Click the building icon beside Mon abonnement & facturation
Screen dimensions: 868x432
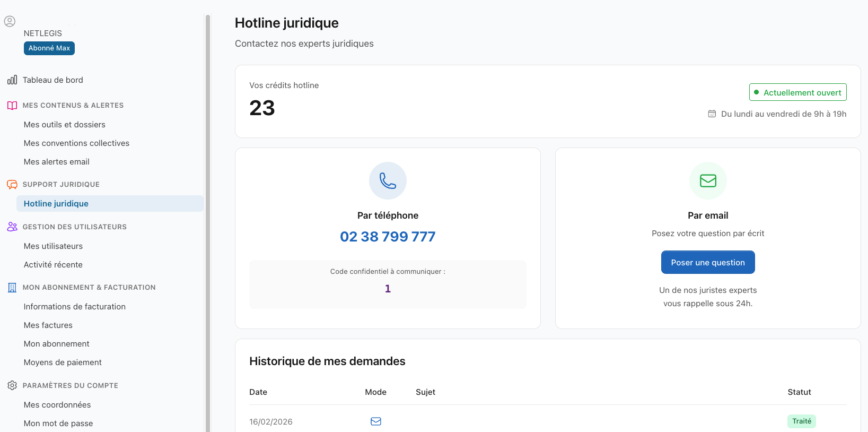click(x=12, y=288)
